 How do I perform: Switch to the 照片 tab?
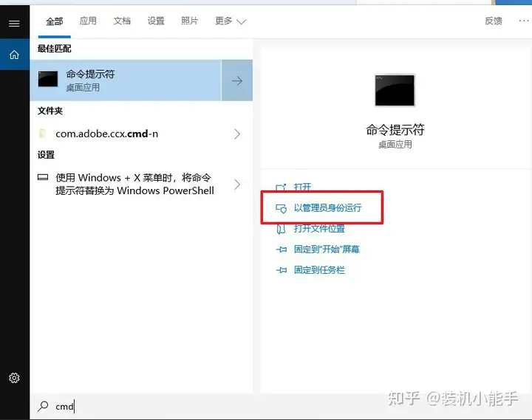click(x=189, y=21)
